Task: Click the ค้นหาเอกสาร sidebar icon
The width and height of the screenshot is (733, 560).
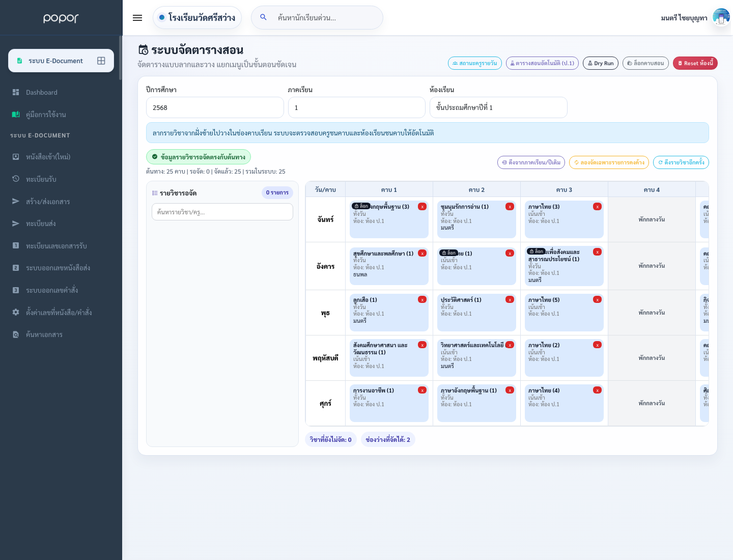Action: tap(16, 334)
